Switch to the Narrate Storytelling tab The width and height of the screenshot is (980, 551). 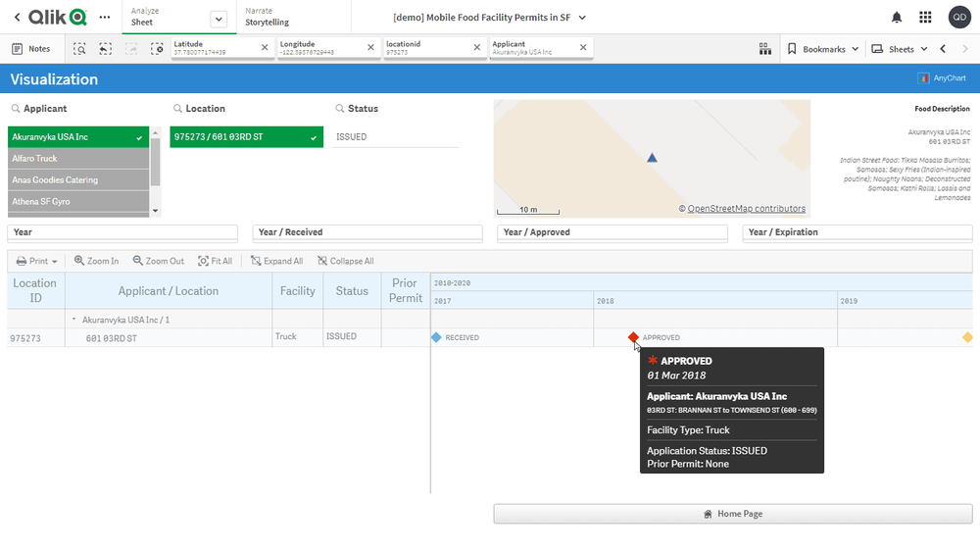pos(267,17)
